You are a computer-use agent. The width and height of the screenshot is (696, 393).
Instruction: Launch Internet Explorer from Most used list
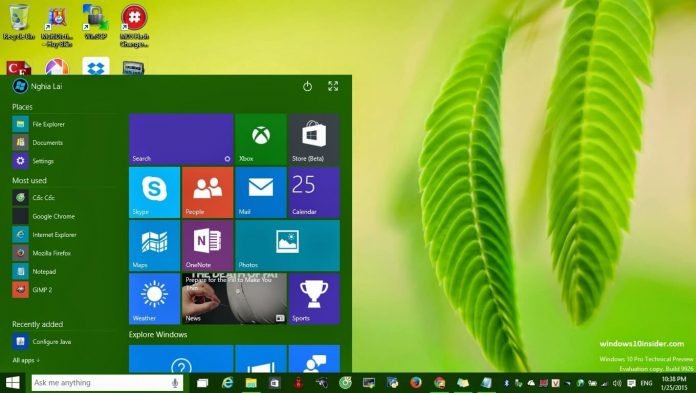pyautogui.click(x=44, y=234)
